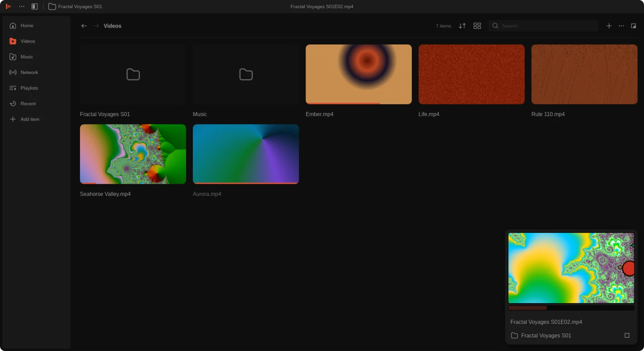The height and width of the screenshot is (351, 644).
Task: Click the square stop button in mini player
Action: pos(627,335)
